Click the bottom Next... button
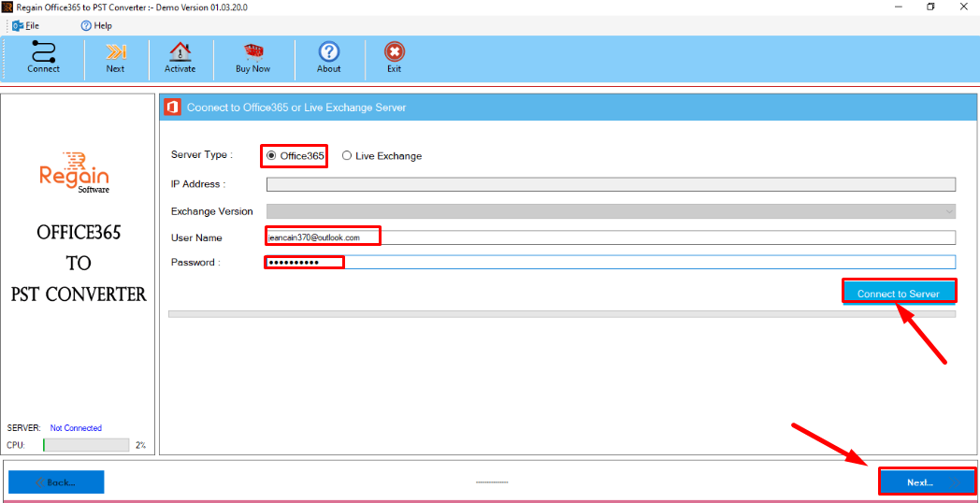Viewport: 980px width, 503px height. click(x=927, y=482)
